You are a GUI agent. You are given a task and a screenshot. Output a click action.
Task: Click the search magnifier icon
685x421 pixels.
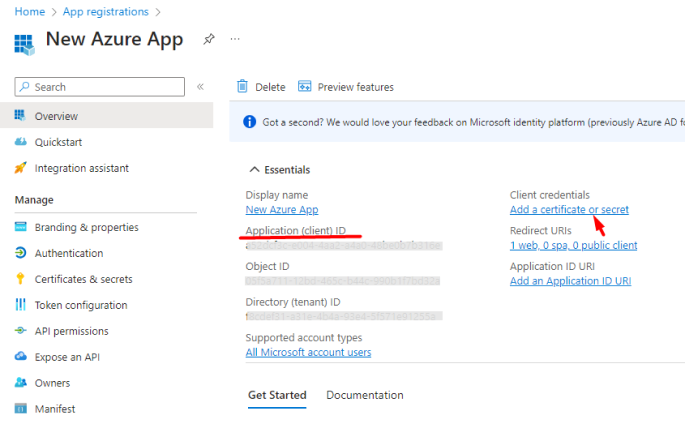pos(24,86)
